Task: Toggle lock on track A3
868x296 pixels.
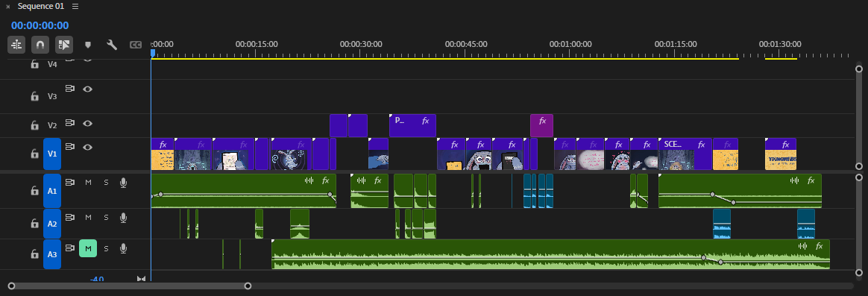Action: pos(34,254)
